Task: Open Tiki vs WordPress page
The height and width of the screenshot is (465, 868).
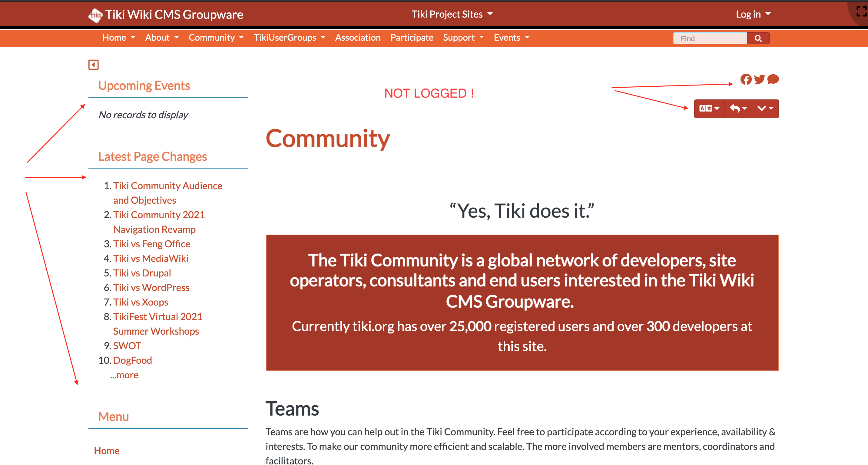Action: 151,287
